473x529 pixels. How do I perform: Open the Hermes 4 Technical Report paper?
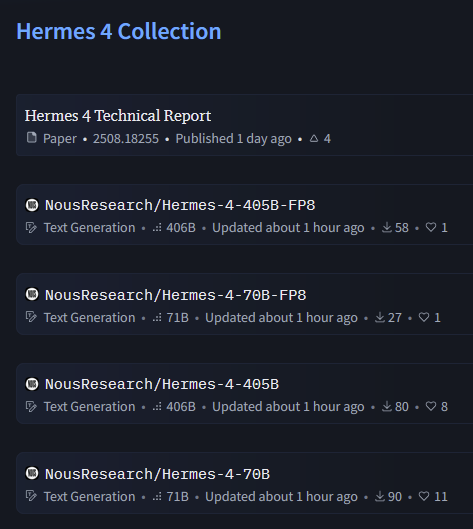pyautogui.click(x=118, y=116)
